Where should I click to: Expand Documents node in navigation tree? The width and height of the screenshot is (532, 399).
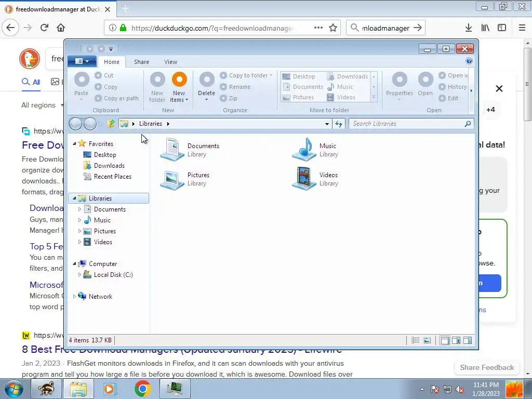(79, 209)
